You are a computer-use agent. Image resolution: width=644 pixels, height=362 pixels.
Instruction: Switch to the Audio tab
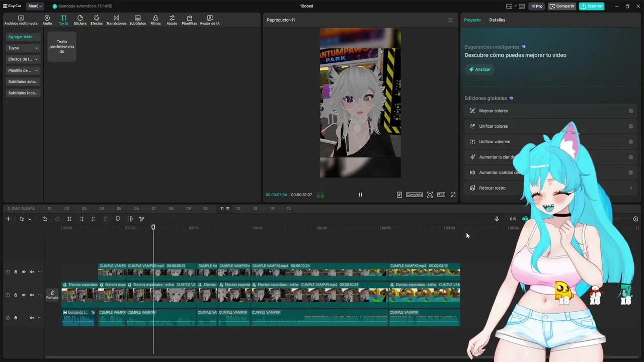[x=47, y=20]
